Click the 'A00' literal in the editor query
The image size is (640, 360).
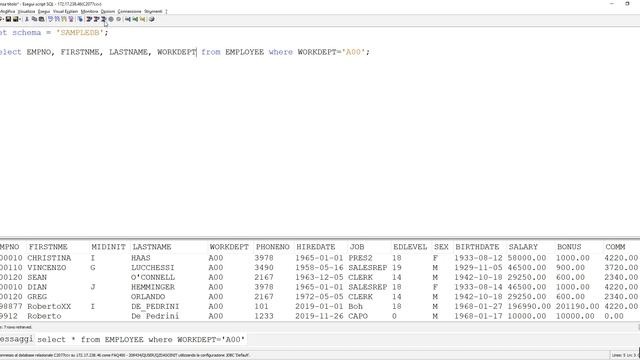[x=353, y=52]
